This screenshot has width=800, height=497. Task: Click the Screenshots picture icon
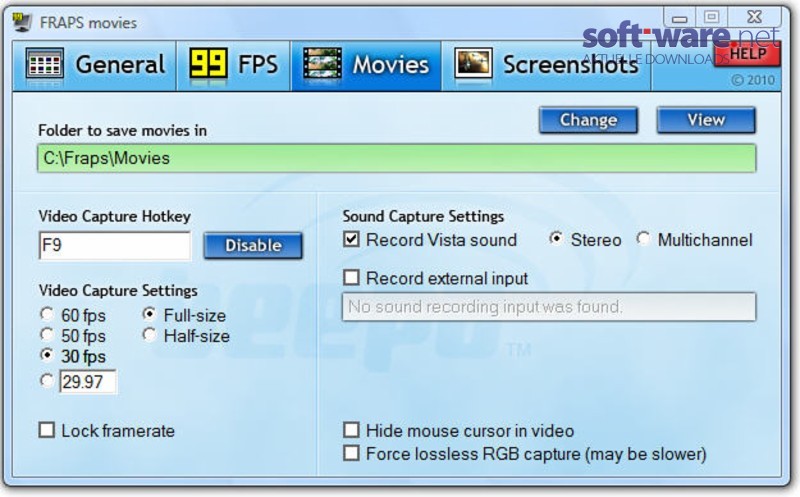pyautogui.click(x=473, y=64)
